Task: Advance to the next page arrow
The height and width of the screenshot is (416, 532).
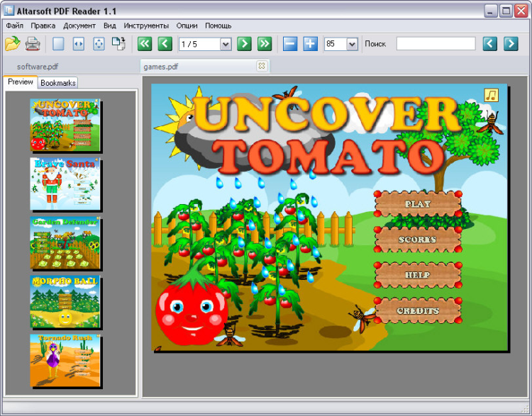Action: [244, 44]
